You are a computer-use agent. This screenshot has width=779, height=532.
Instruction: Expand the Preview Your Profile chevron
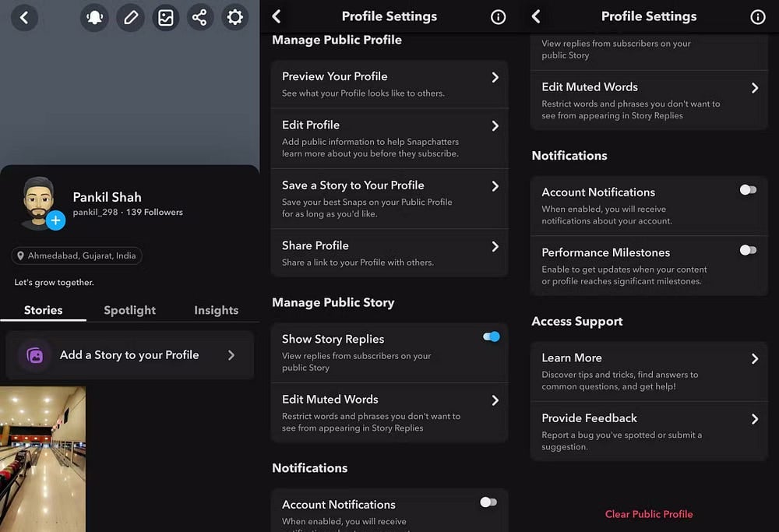495,77
